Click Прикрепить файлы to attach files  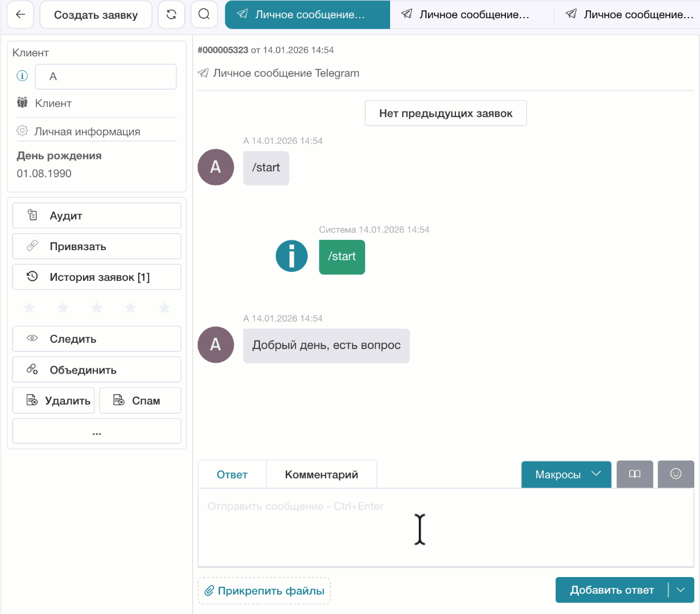tap(264, 591)
